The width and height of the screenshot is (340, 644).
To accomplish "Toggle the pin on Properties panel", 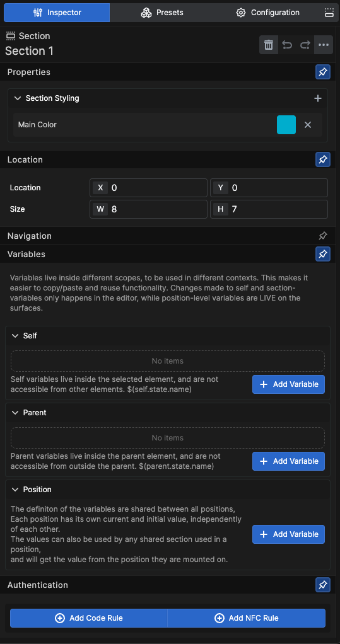I will [323, 72].
